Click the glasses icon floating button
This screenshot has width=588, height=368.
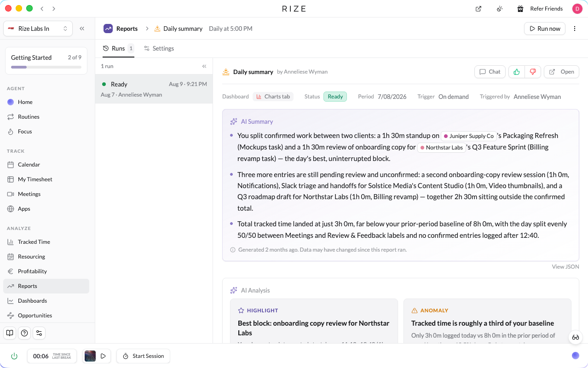pyautogui.click(x=576, y=337)
